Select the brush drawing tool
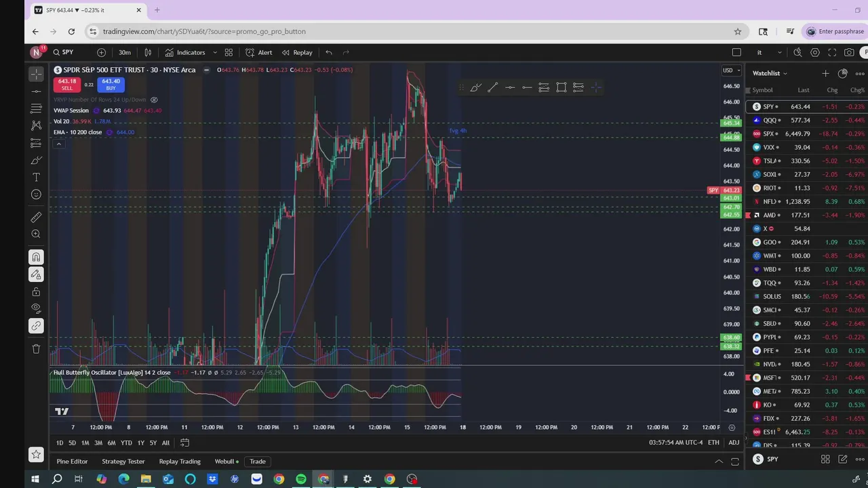This screenshot has height=488, width=868. 36,161
